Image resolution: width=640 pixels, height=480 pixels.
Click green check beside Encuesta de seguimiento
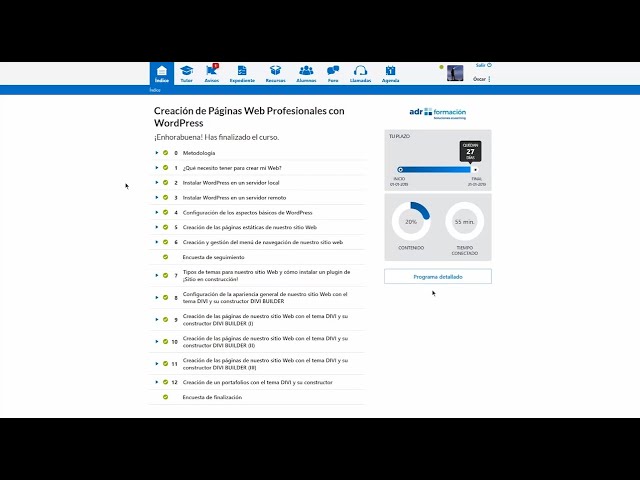pos(165,257)
